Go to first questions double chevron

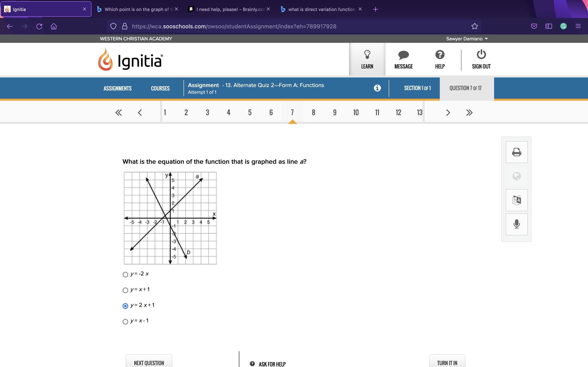[119, 113]
